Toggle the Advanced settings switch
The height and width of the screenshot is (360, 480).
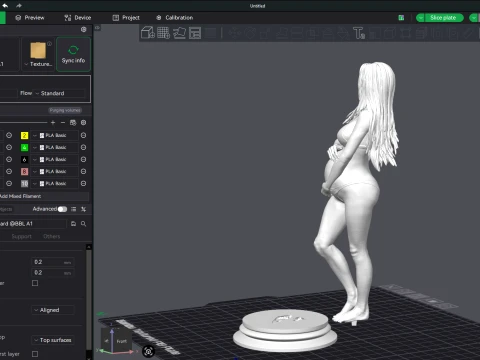pos(62,209)
